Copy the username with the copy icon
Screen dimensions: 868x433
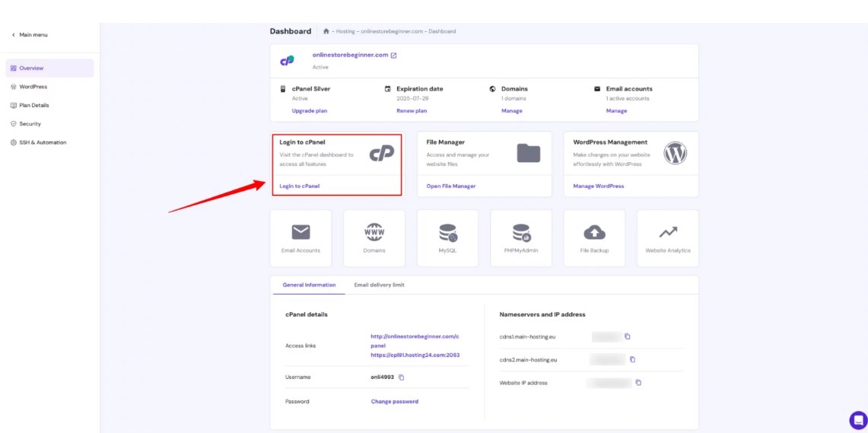402,377
